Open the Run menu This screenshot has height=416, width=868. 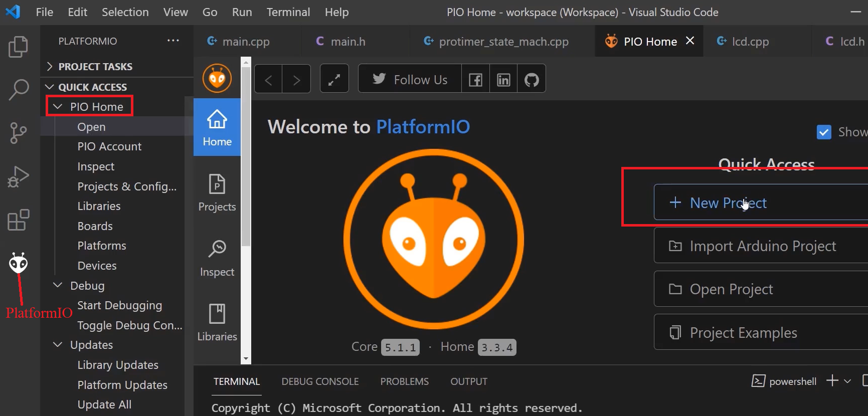[x=242, y=12]
